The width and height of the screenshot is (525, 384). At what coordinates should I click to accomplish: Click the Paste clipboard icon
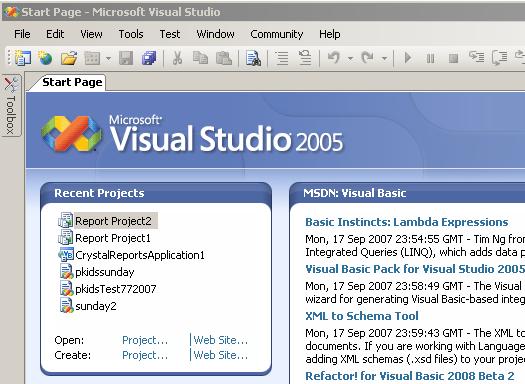click(224, 58)
